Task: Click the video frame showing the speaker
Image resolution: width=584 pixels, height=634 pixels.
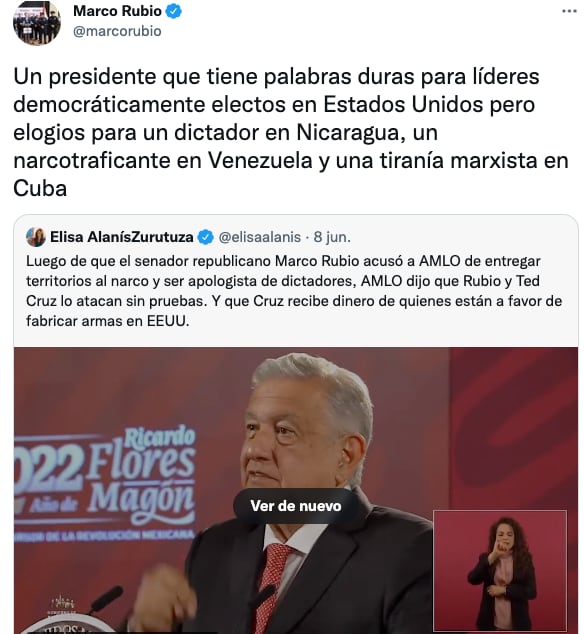Action: tap(296, 490)
